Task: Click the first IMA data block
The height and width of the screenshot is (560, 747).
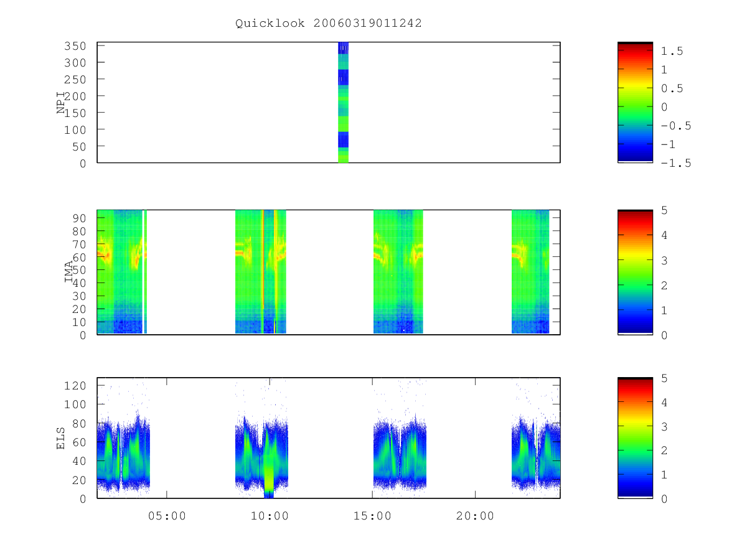Action: click(121, 272)
